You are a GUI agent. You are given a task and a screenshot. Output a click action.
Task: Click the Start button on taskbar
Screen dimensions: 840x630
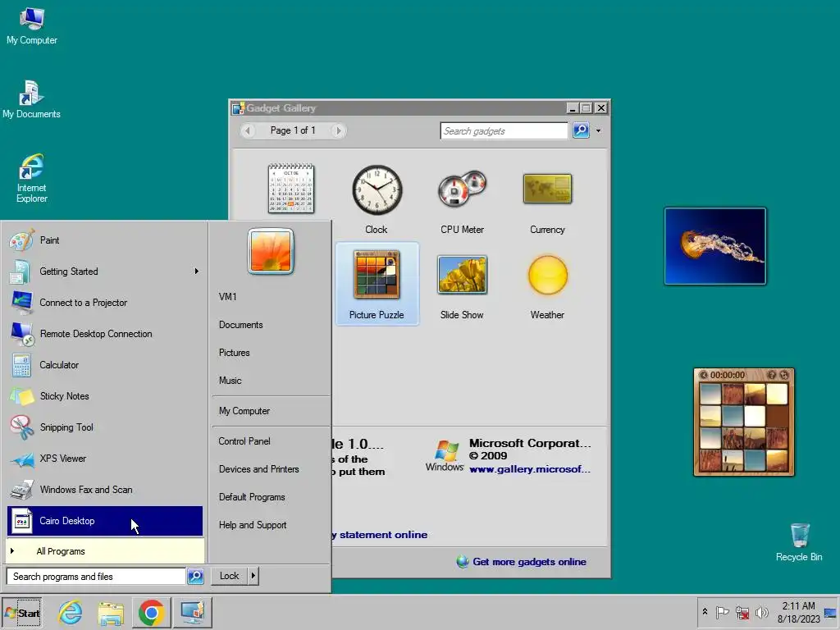click(22, 613)
